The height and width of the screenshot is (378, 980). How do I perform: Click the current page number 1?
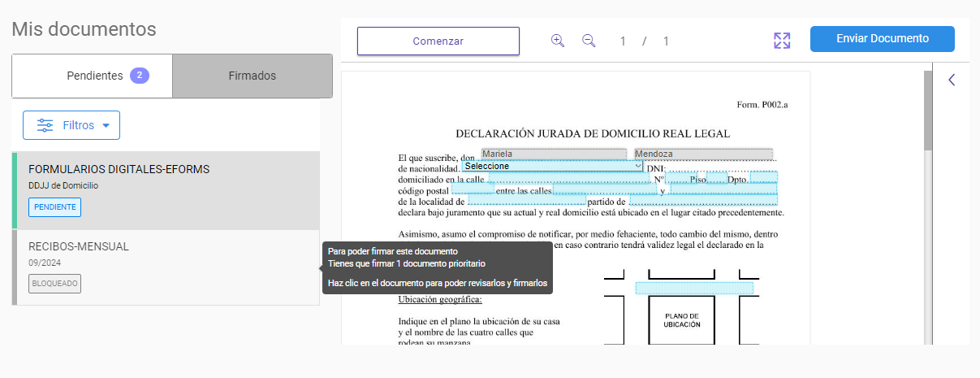(623, 41)
